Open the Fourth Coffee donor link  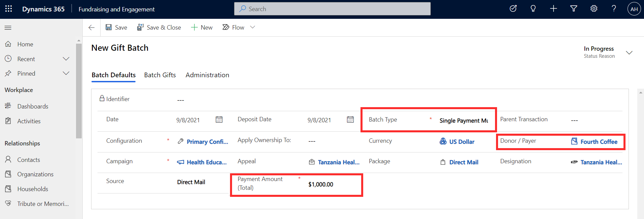click(x=599, y=142)
